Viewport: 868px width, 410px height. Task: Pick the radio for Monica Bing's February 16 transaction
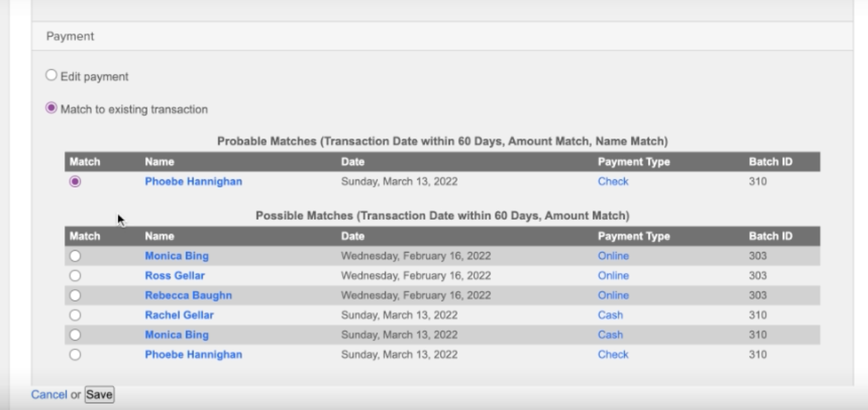[x=75, y=256]
